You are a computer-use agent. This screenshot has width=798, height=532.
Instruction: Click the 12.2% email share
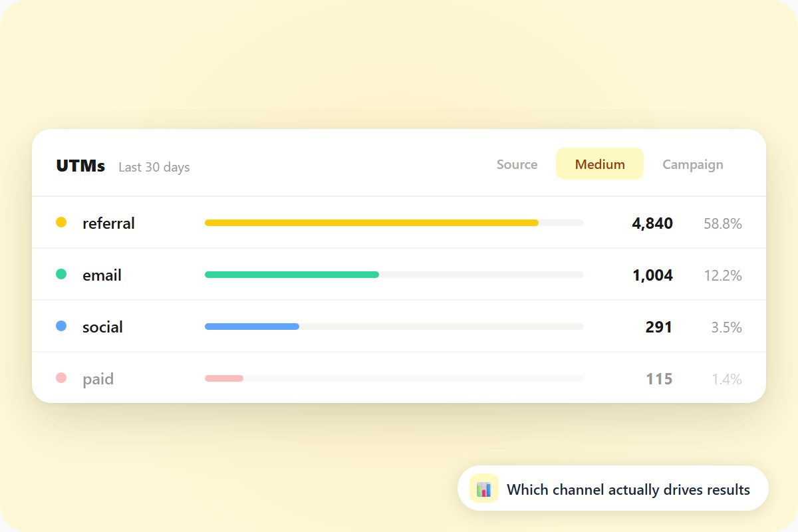(723, 276)
